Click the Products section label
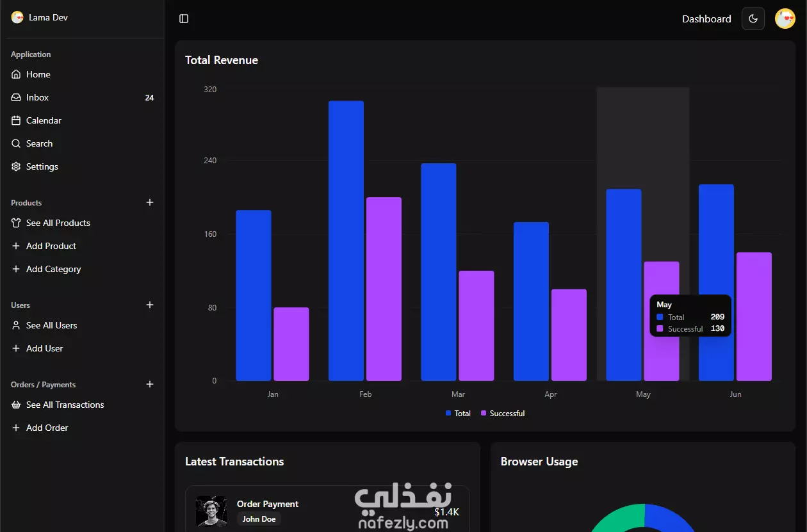Screen dimensions: 807x532 (x=26, y=203)
